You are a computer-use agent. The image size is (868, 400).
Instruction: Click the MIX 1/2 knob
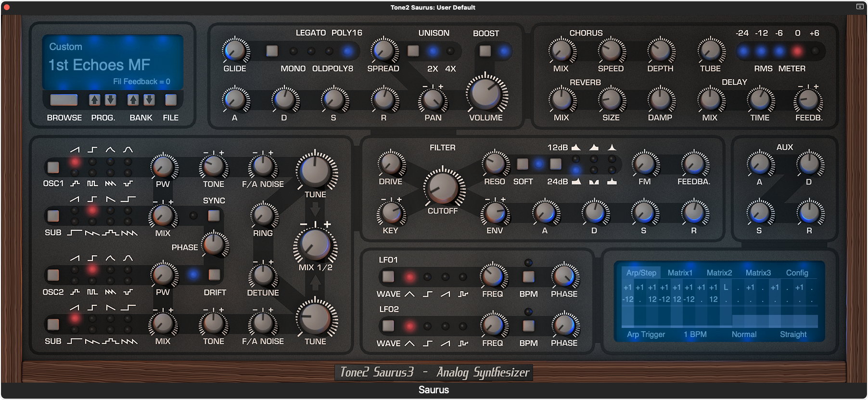pyautogui.click(x=315, y=244)
